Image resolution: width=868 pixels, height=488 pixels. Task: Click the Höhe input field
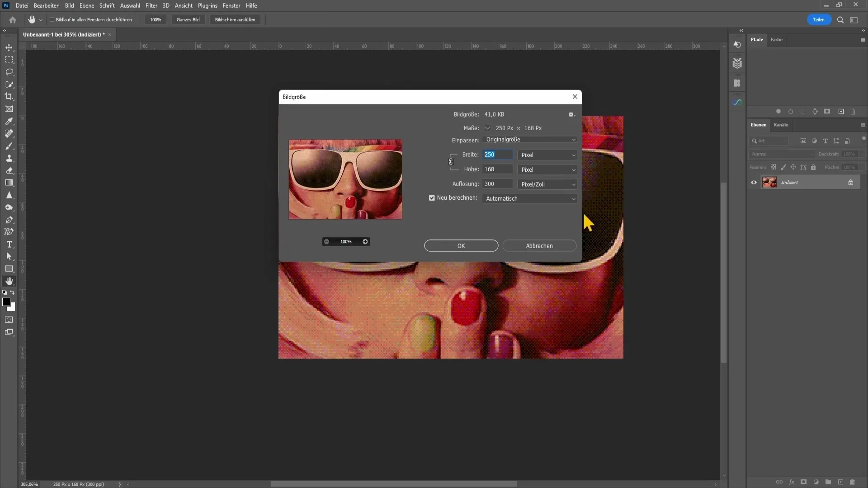497,169
